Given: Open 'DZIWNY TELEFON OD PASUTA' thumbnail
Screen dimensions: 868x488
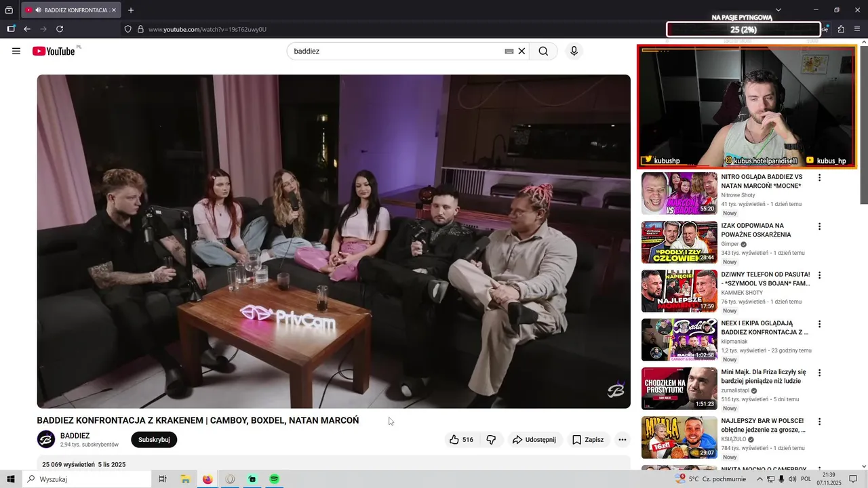Looking at the screenshot, I should [x=679, y=291].
